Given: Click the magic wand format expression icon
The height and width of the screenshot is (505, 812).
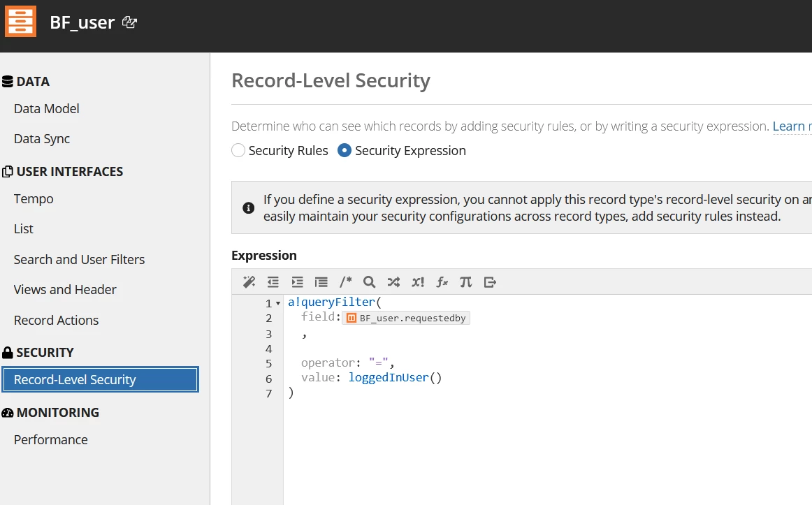Looking at the screenshot, I should pos(249,282).
